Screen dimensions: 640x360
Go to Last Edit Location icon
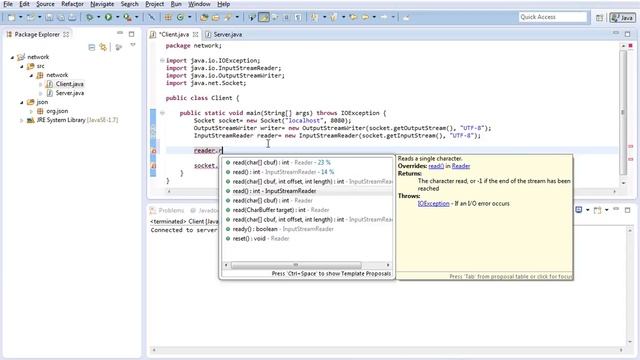pos(353,18)
